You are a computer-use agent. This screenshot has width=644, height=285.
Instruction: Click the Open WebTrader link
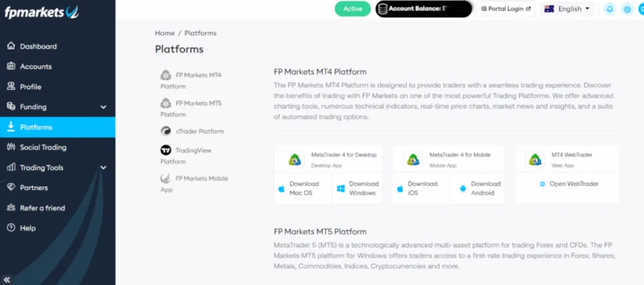tap(569, 184)
